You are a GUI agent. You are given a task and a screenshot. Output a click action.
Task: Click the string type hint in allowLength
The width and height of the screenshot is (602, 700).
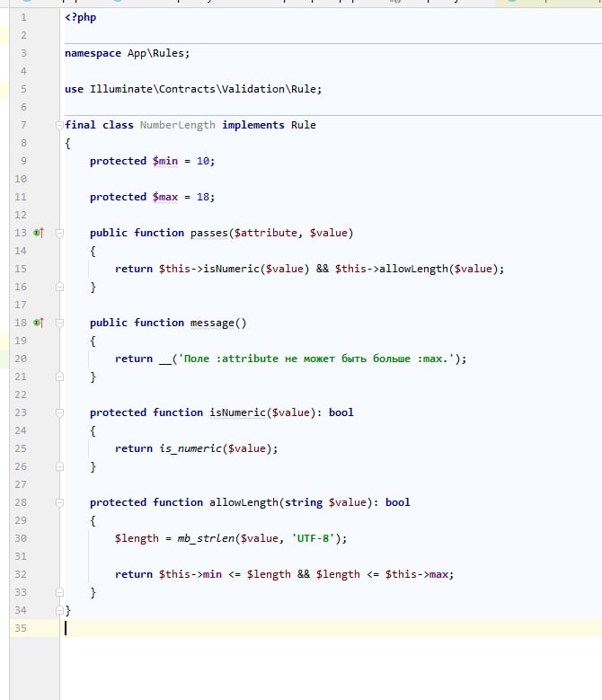(304, 502)
